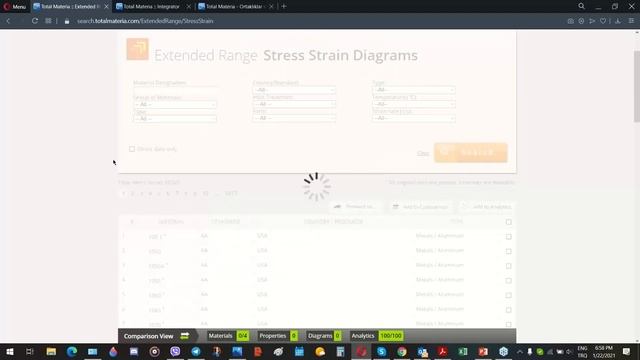The width and height of the screenshot is (640, 360).
Task: Toggle the Show data only checkbox
Action: click(x=132, y=149)
